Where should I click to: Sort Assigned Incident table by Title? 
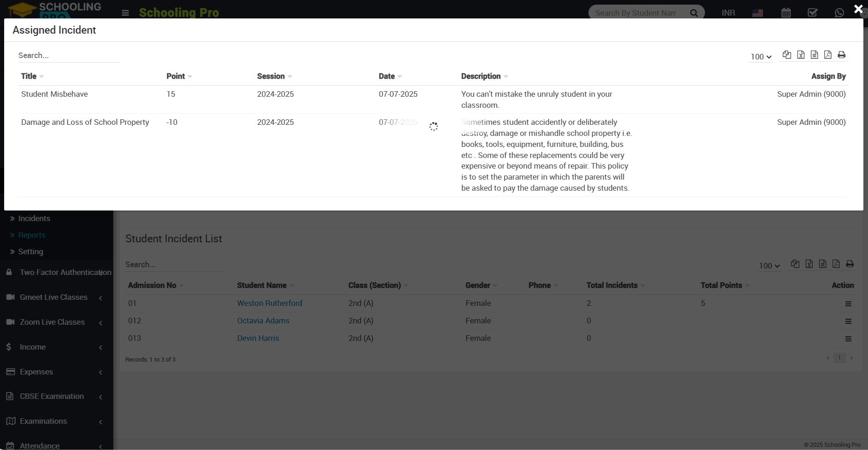pyautogui.click(x=32, y=76)
